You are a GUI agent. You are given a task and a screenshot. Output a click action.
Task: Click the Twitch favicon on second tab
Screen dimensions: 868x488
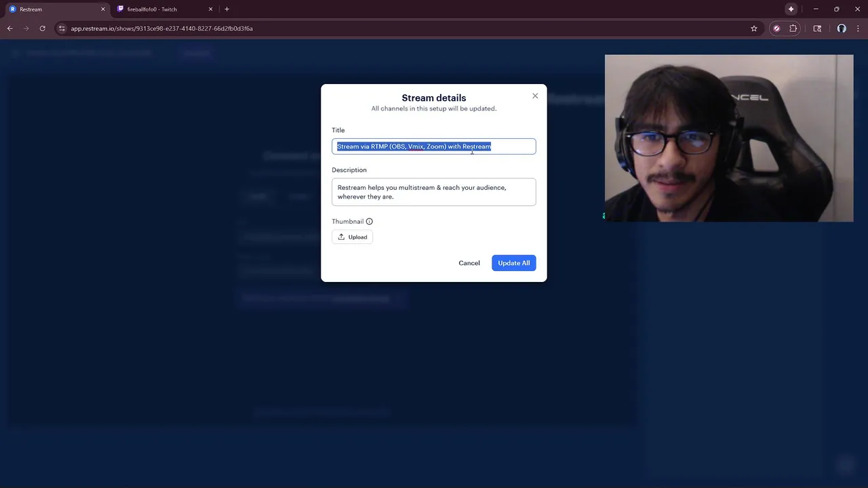[x=121, y=9]
